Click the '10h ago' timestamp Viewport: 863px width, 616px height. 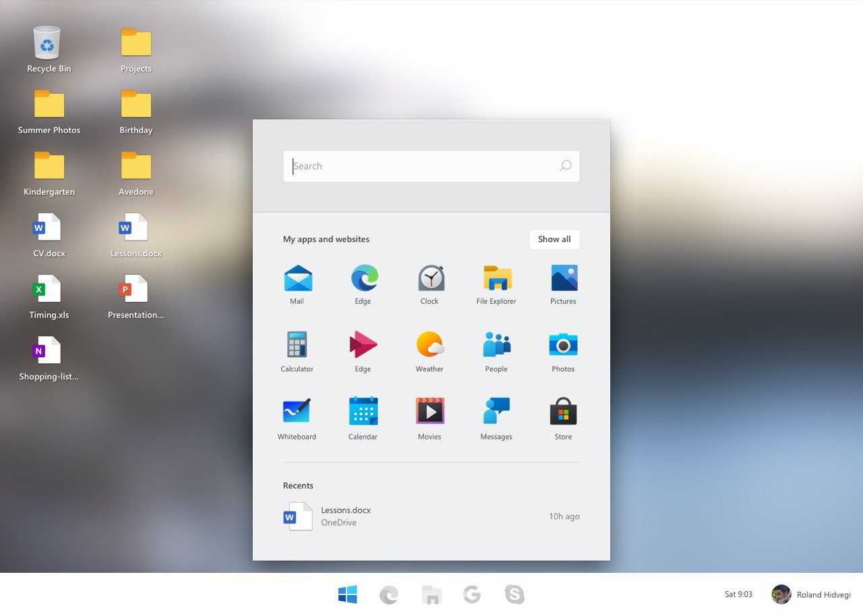(564, 516)
